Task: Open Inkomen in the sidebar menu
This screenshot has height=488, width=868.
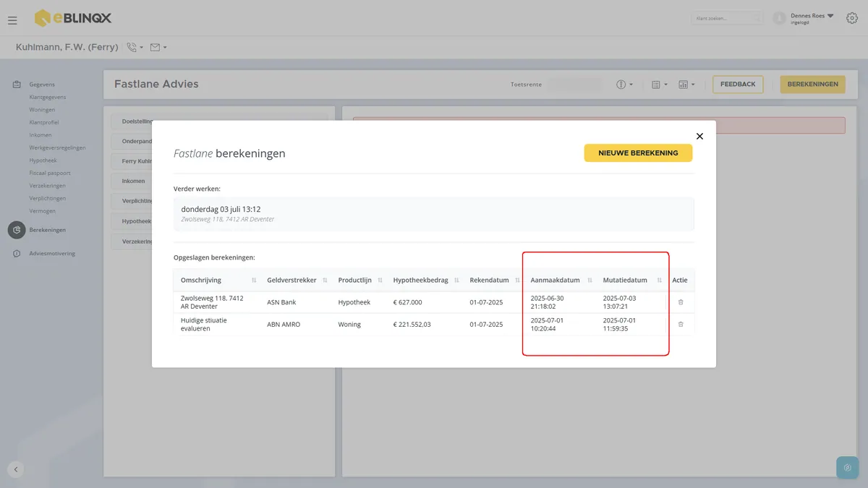Action: [x=41, y=135]
